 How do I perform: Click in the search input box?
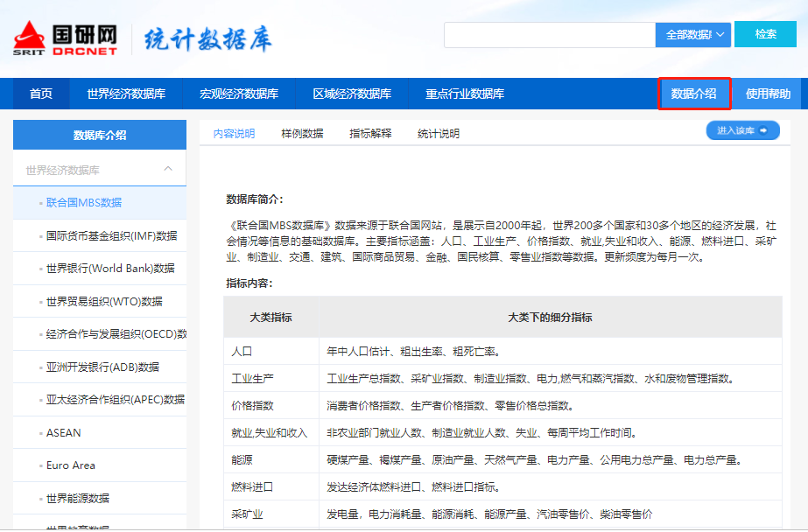[550, 35]
